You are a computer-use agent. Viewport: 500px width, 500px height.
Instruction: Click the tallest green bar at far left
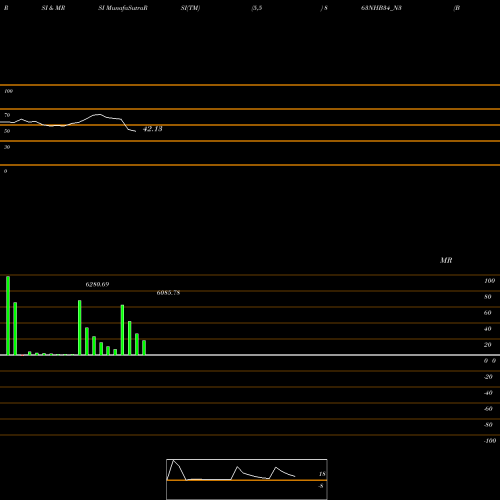[8, 315]
